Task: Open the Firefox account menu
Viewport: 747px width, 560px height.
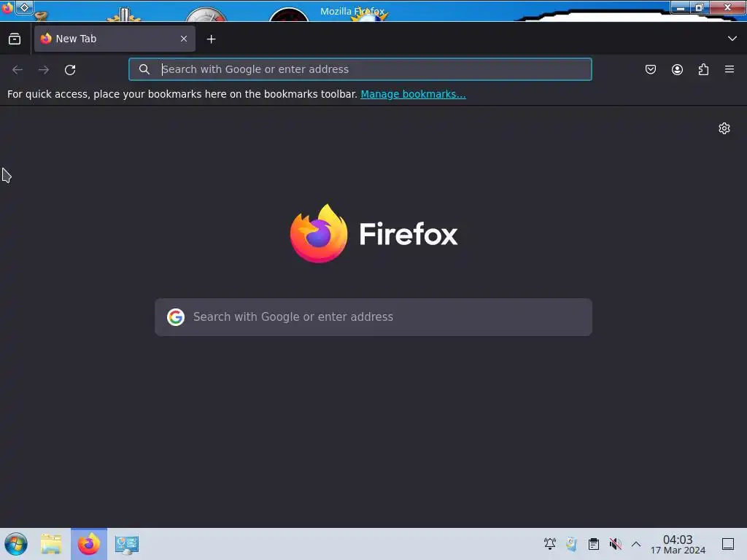Action: pyautogui.click(x=677, y=69)
